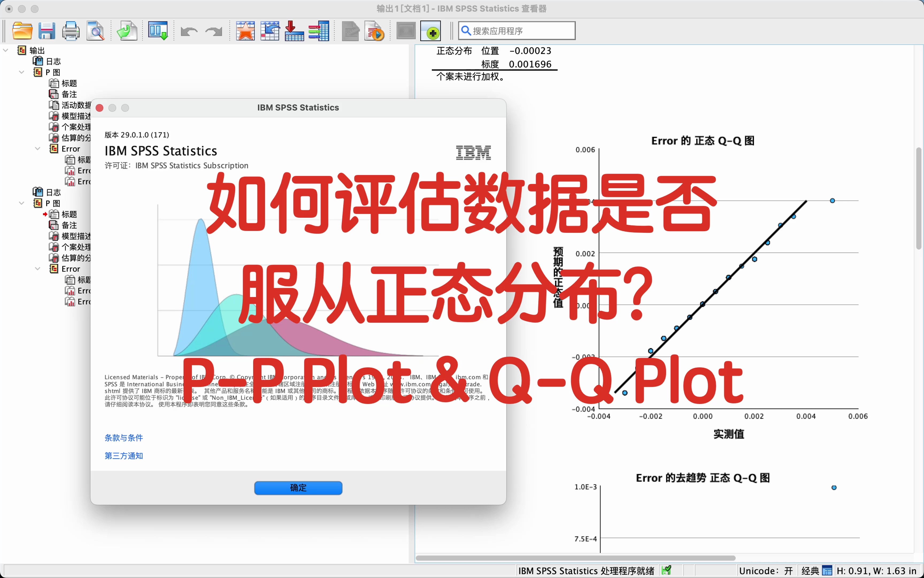Click the Unicode: 开 status indicator
The height and width of the screenshot is (578, 924).
765,571
